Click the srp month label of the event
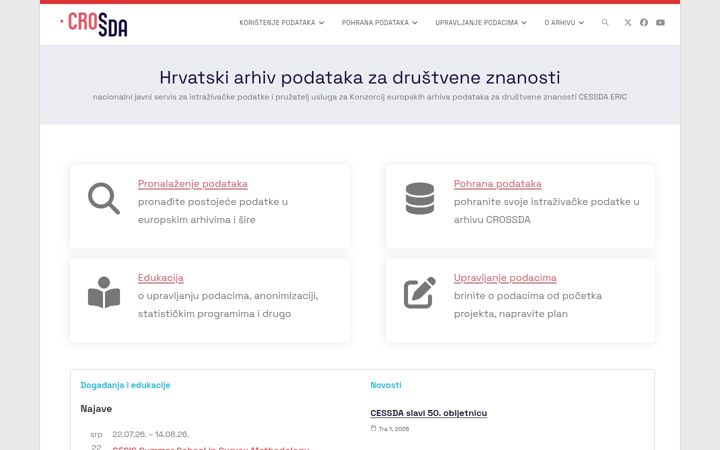720x450 pixels. pos(96,434)
